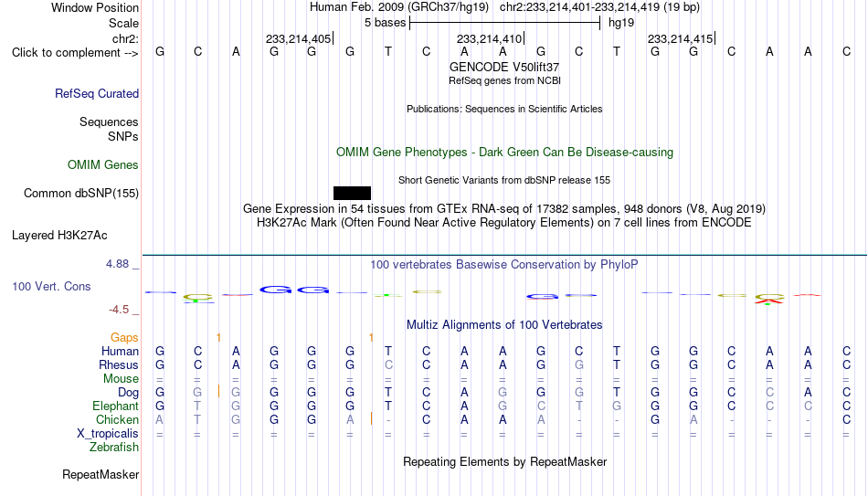The width and height of the screenshot is (868, 496).
Task: Click the Window Position label
Action: [x=95, y=7]
